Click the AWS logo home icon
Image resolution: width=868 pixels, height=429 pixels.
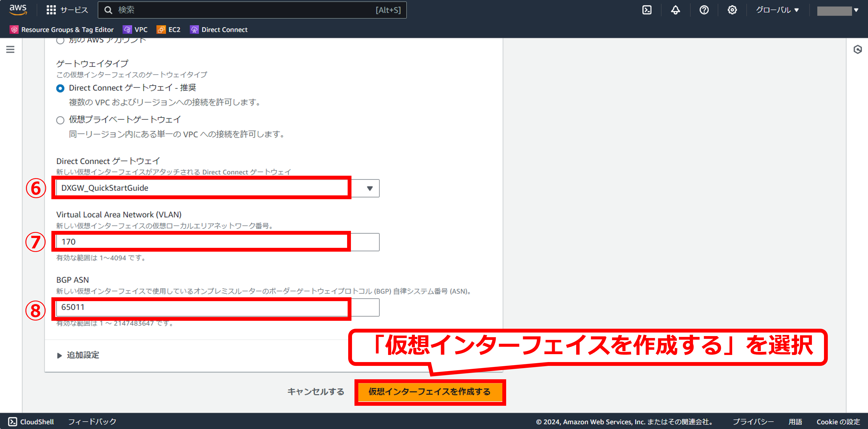[18, 10]
